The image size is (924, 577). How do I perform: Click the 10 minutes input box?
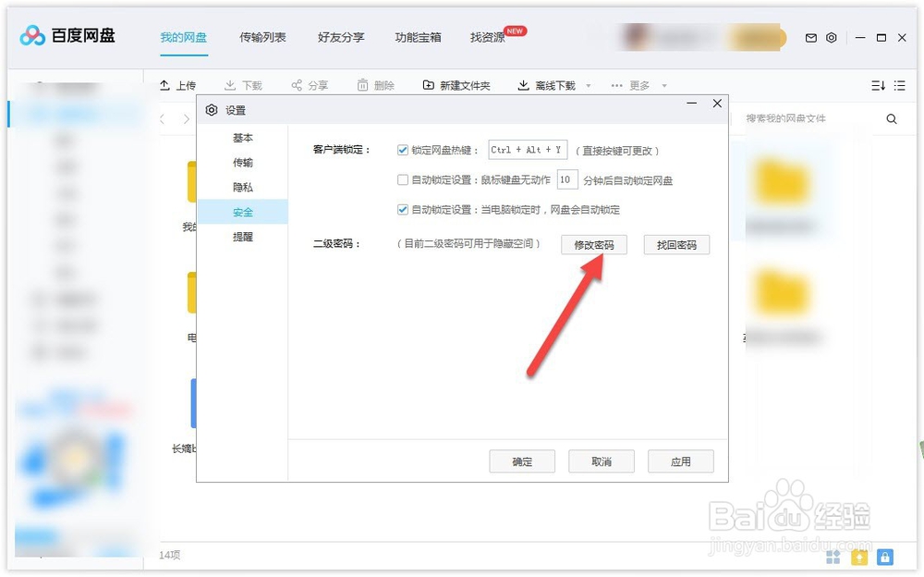coord(567,179)
